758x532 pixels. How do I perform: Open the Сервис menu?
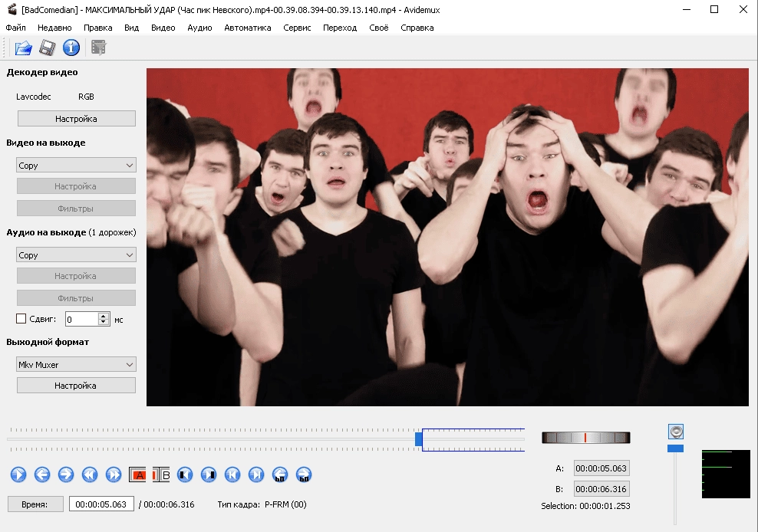pyautogui.click(x=297, y=28)
